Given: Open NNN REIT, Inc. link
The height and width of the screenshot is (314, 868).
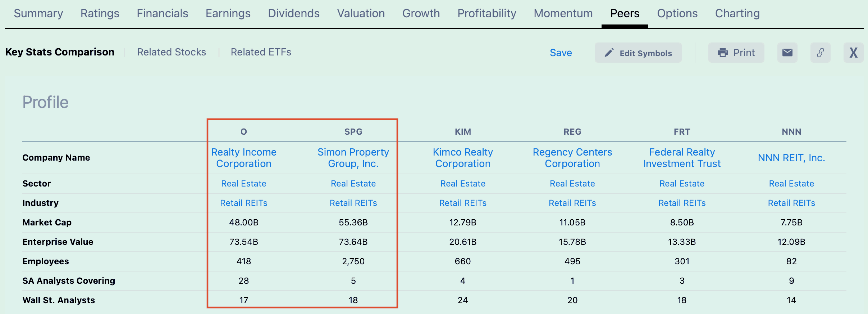Looking at the screenshot, I should coord(791,158).
